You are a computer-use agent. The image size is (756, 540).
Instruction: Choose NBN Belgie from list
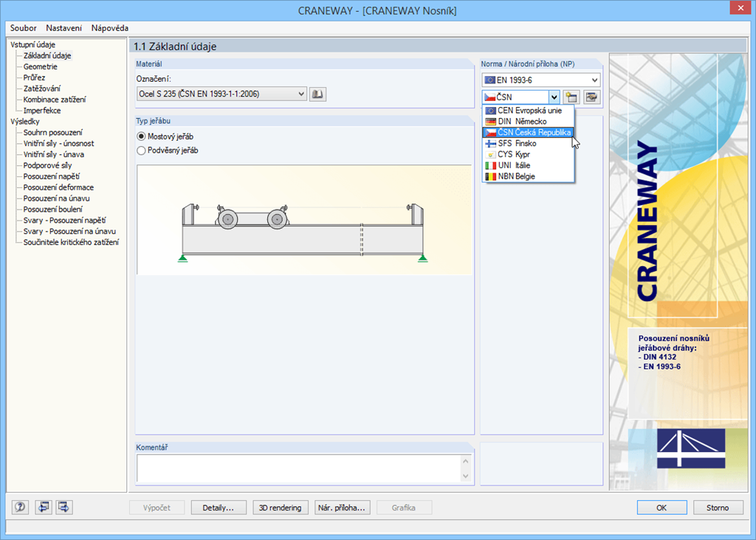(529, 176)
